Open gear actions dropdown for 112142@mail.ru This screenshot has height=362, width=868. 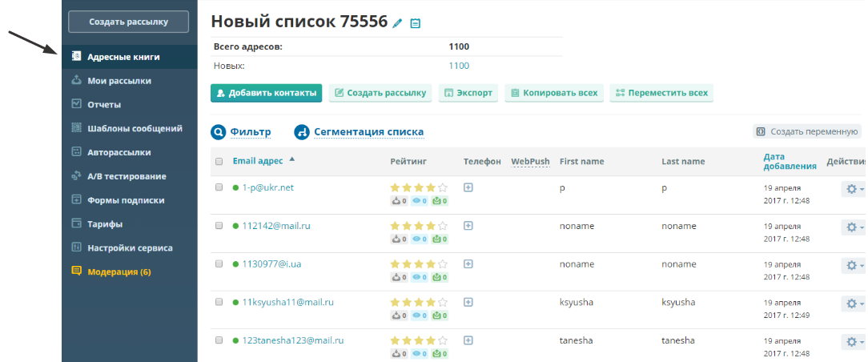click(x=854, y=227)
